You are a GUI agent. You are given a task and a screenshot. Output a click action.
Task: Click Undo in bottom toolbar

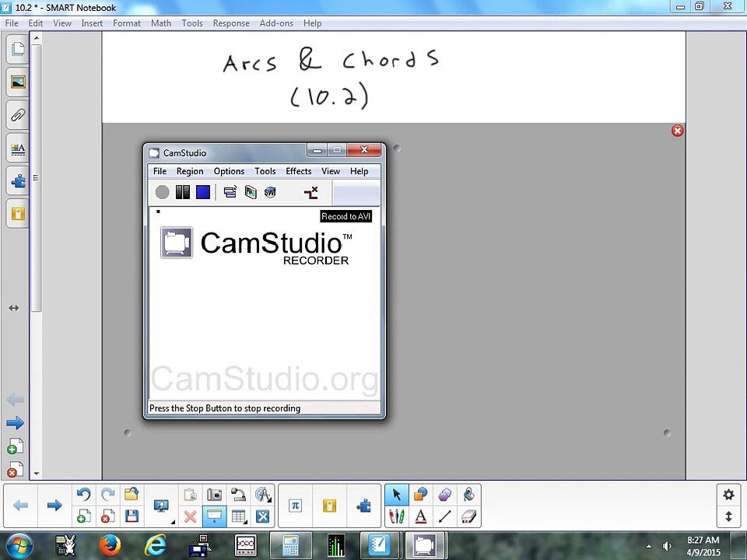coord(83,495)
